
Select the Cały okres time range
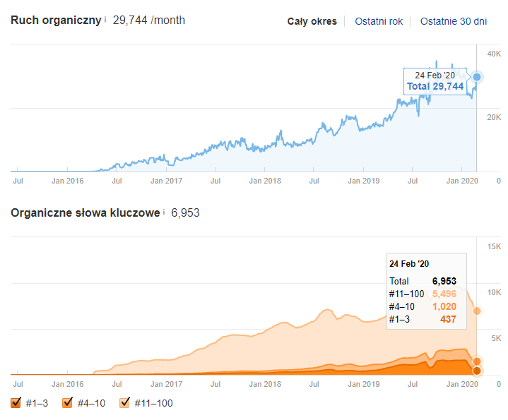tap(312, 21)
